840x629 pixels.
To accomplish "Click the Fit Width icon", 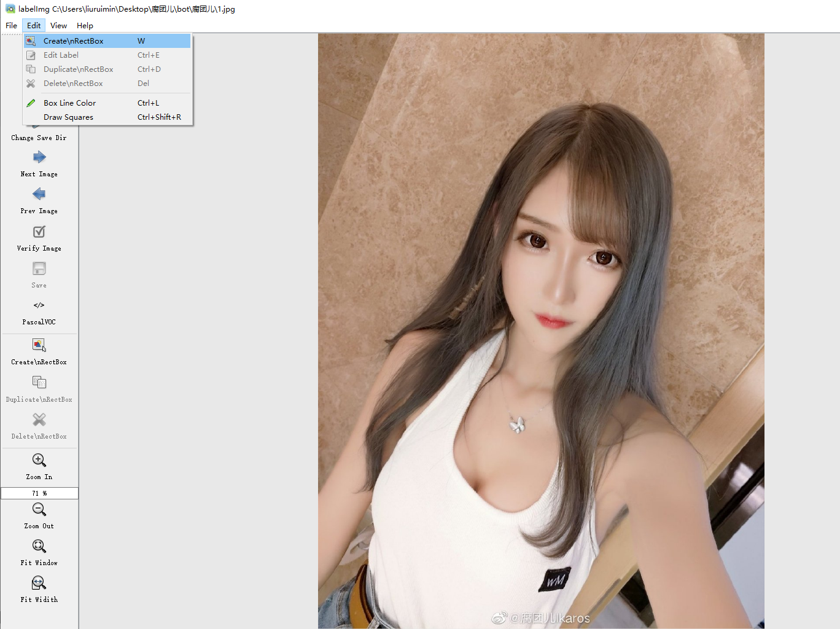I will [39, 582].
